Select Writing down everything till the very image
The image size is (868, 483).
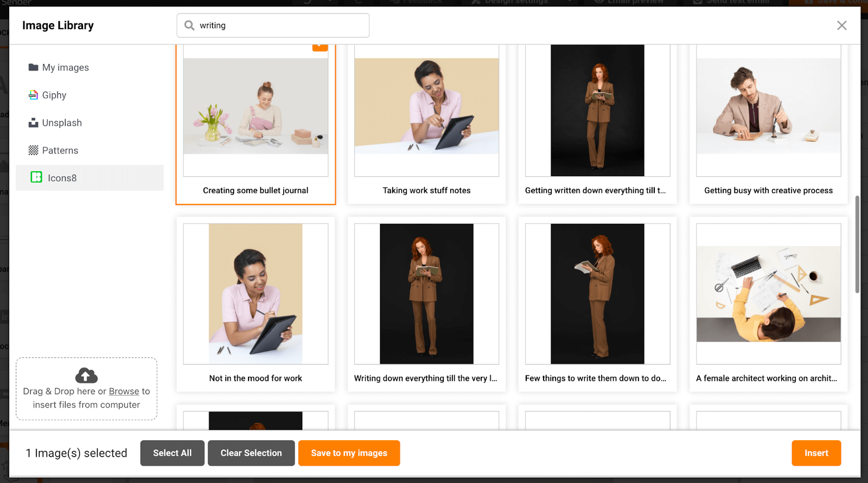(x=426, y=294)
